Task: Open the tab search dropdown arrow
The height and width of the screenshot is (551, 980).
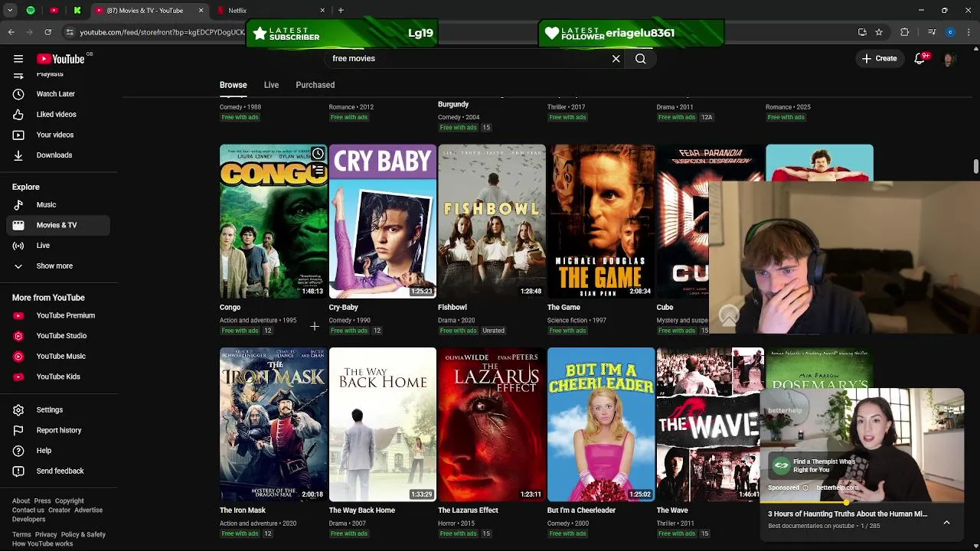Action: 10,11
